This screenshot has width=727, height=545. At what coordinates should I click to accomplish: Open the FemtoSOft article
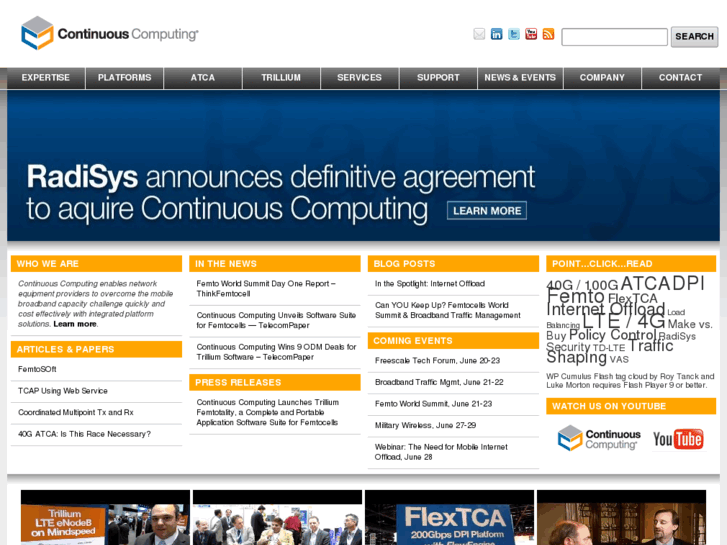37,369
